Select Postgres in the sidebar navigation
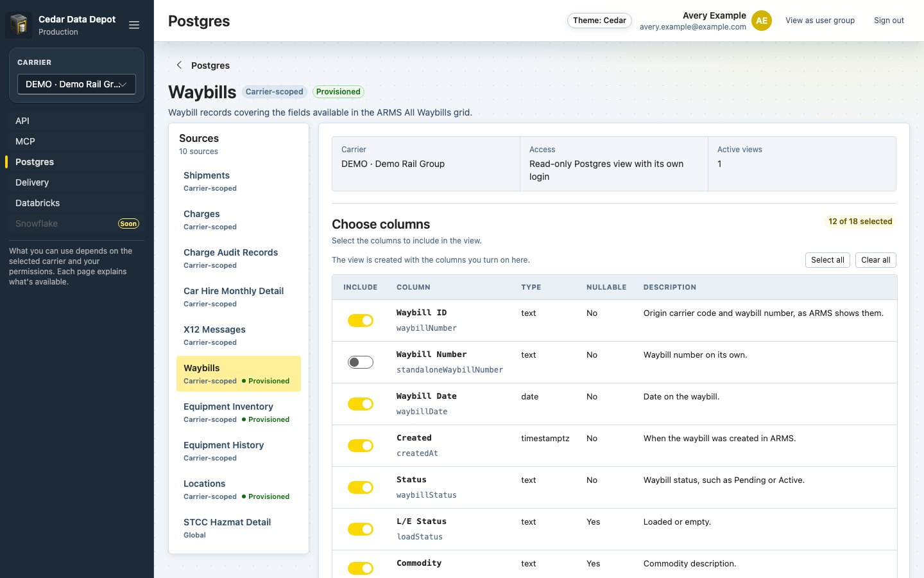Viewport: 924px width, 578px height. click(x=77, y=162)
